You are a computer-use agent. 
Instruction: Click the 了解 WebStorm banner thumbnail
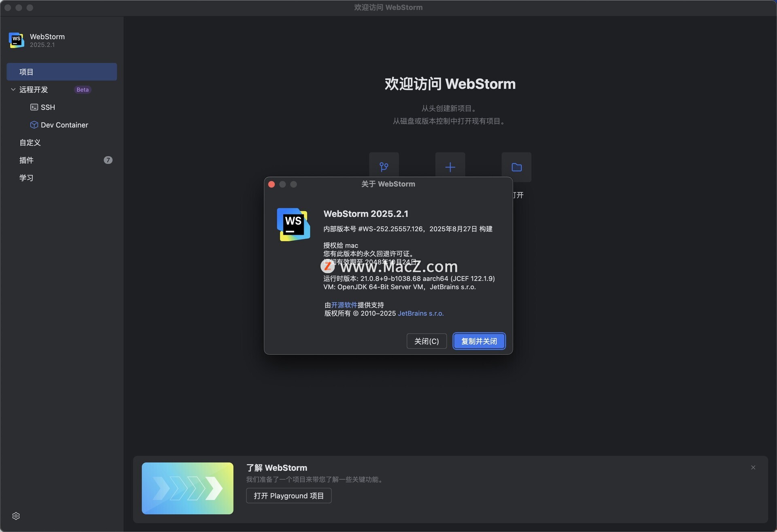(x=187, y=488)
